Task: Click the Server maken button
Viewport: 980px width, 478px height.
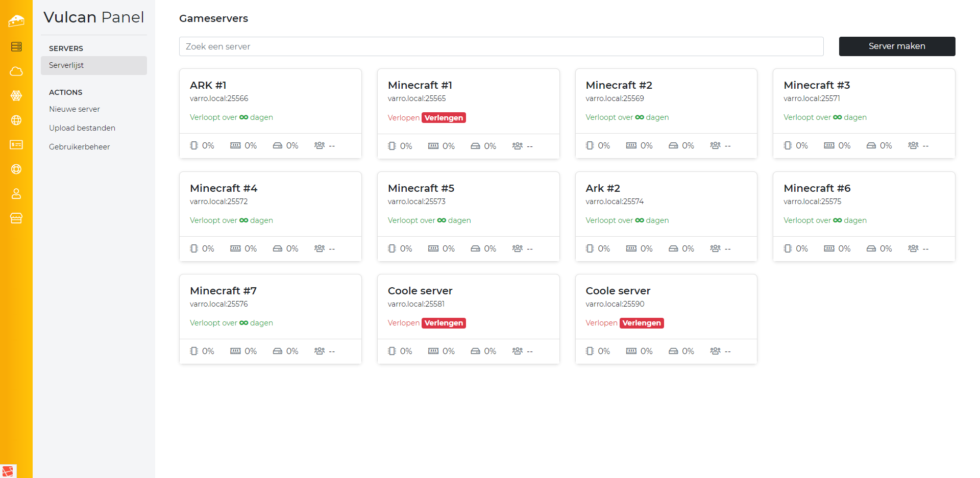Action: pos(897,46)
